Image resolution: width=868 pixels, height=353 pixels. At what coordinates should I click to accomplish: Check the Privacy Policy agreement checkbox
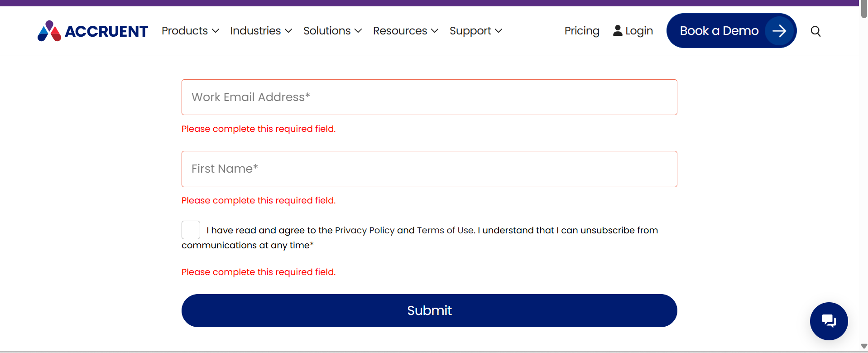191,230
